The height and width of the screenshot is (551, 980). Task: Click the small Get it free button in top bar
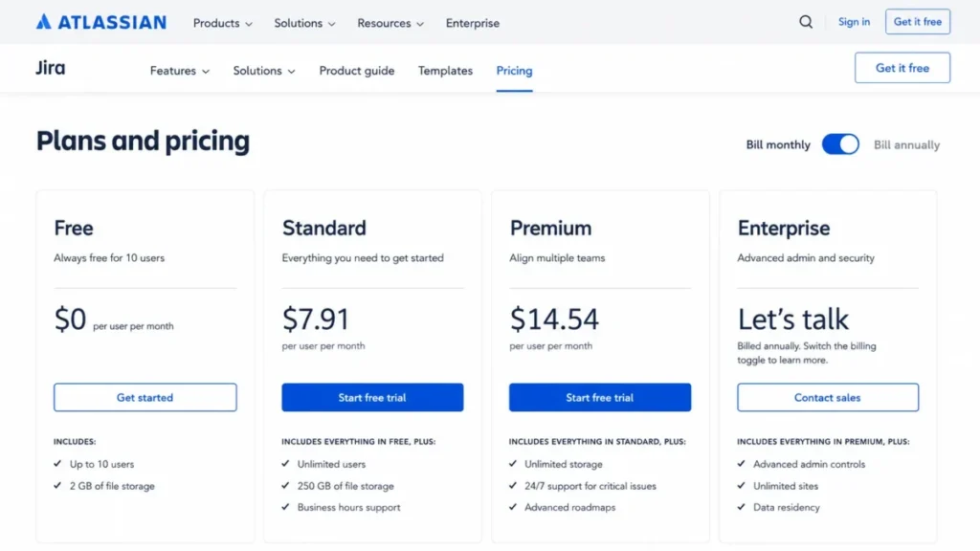coord(918,22)
